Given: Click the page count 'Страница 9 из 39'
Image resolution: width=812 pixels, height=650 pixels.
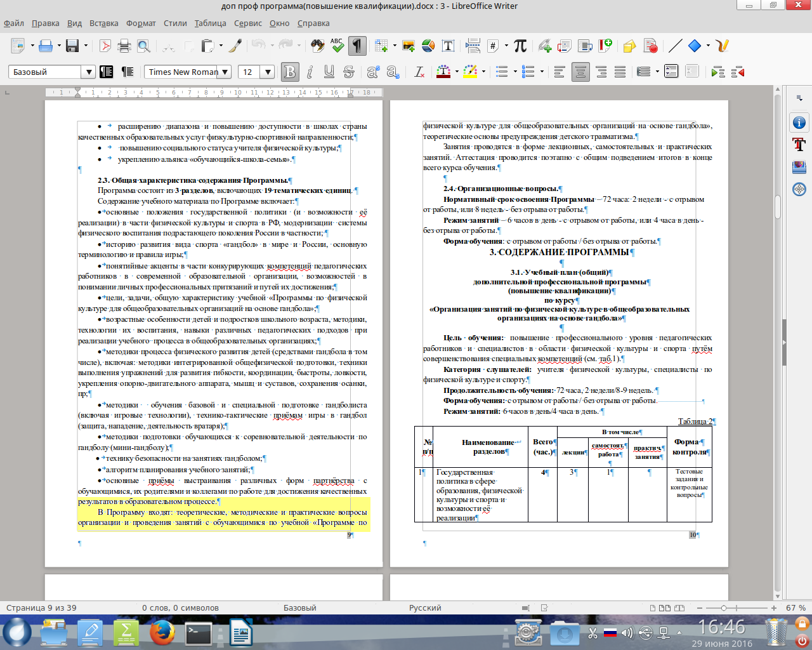Looking at the screenshot, I should point(41,607).
